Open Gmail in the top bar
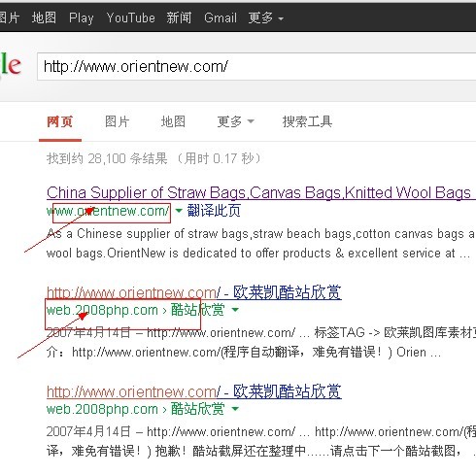This screenshot has width=476, height=475. [x=221, y=17]
